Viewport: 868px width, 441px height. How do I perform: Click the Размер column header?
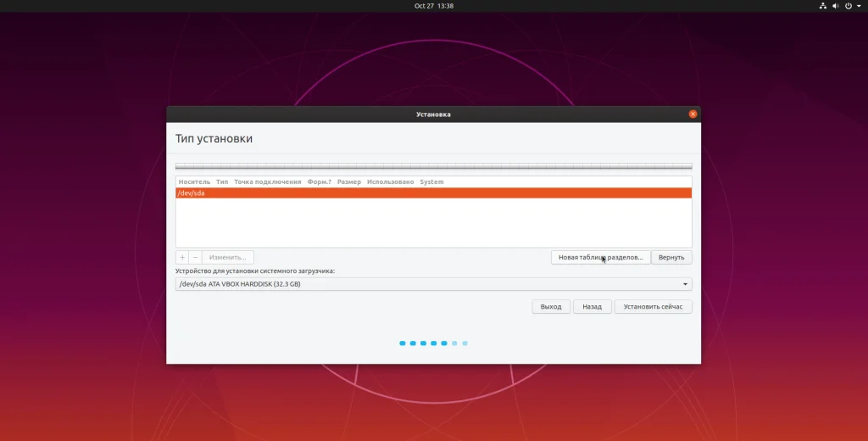pos(348,181)
